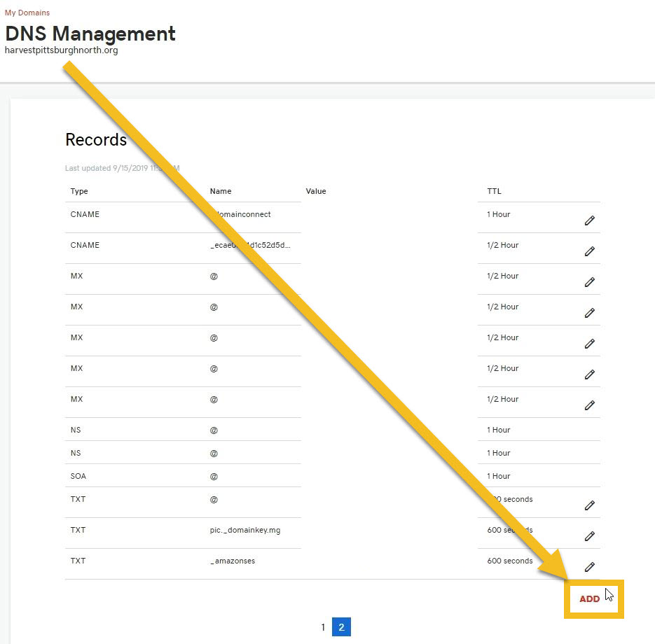Select records page 2
Image resolution: width=655 pixels, height=644 pixels.
click(x=341, y=627)
